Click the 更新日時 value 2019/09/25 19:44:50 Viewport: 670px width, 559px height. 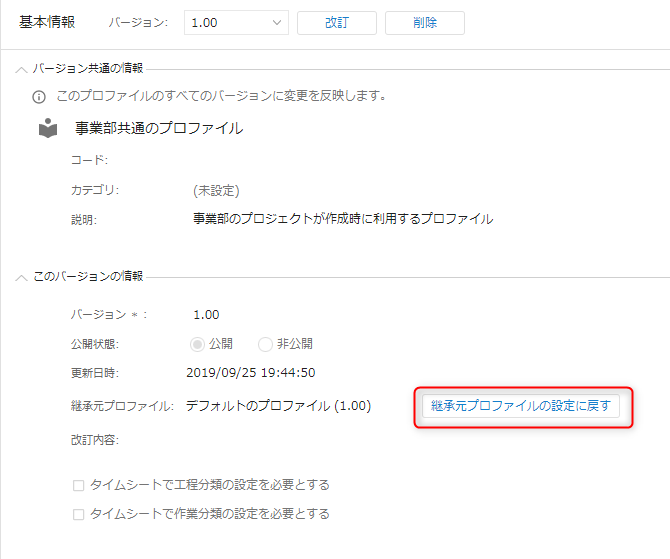250,373
